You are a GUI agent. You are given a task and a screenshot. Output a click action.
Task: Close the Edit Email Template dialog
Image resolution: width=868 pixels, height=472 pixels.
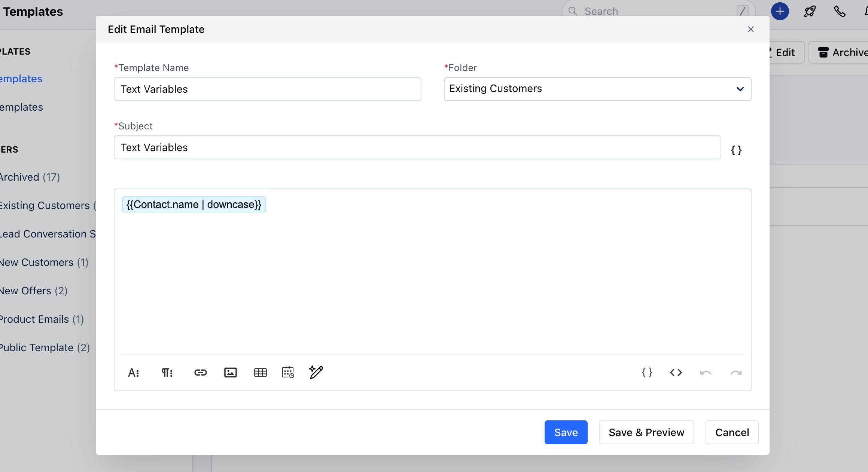[x=750, y=29]
